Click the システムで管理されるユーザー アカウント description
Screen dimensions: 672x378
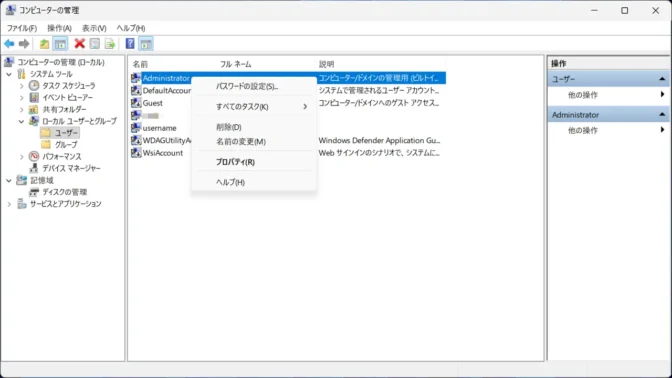(379, 90)
